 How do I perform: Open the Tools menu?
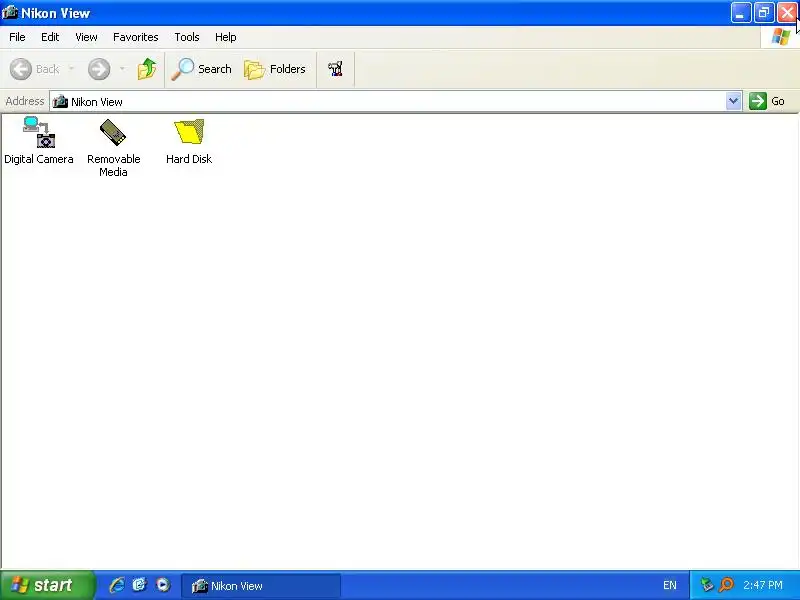point(187,37)
